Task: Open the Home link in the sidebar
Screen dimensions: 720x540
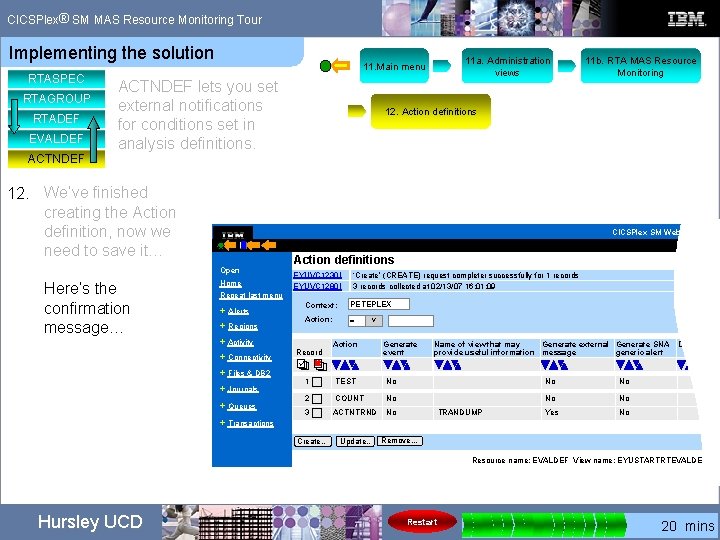Action: [231, 283]
